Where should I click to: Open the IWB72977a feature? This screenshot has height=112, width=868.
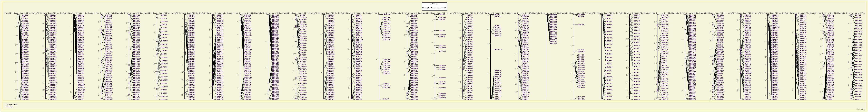click(498, 49)
